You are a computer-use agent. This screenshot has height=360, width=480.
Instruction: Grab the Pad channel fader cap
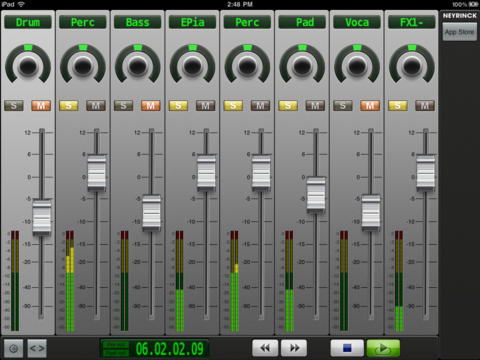316,194
